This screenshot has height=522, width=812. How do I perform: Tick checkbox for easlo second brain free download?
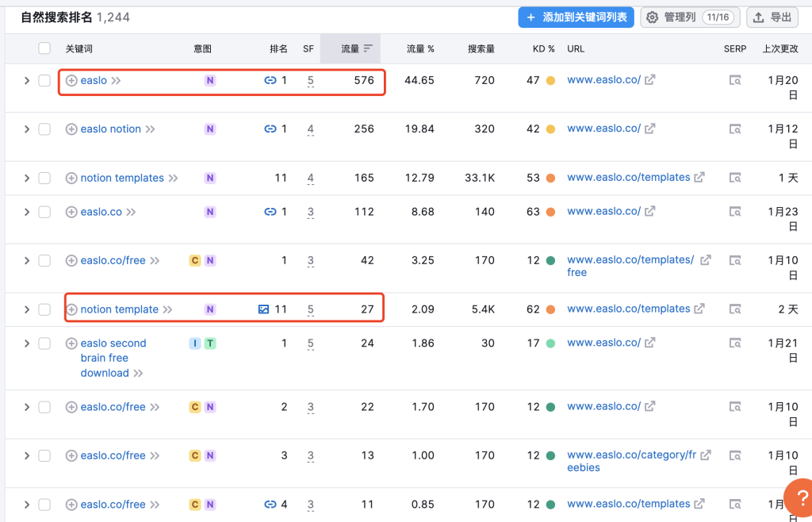pos(44,343)
